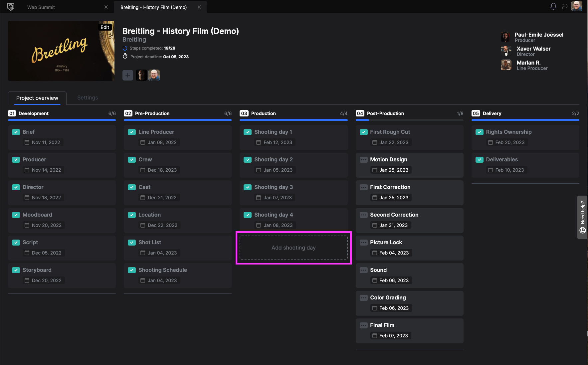Uncheck the Shot List checkbox
Viewport: 588px width, 365px height.
point(132,243)
